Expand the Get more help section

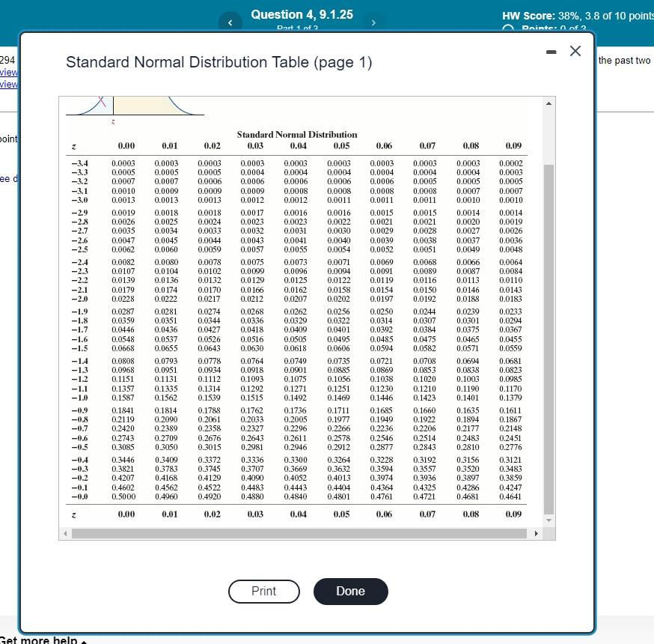click(x=41, y=640)
